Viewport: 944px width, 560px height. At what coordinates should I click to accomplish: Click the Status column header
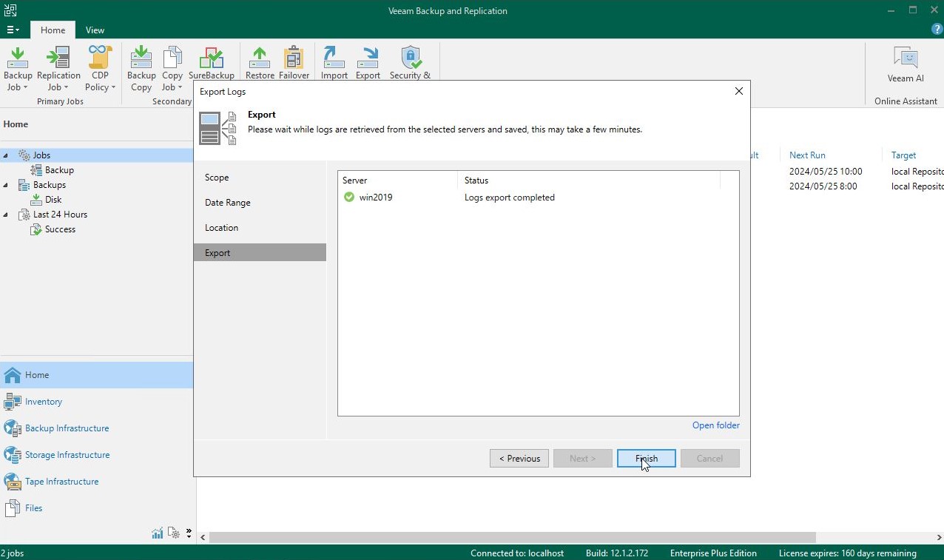589,181
